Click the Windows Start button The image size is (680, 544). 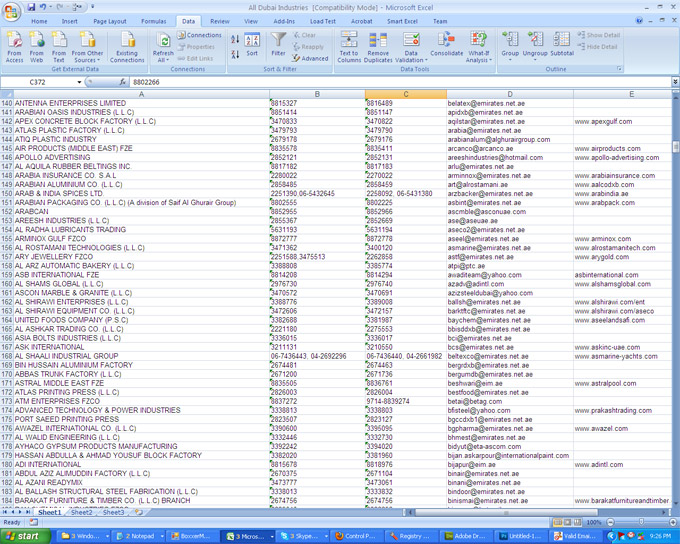[27, 536]
